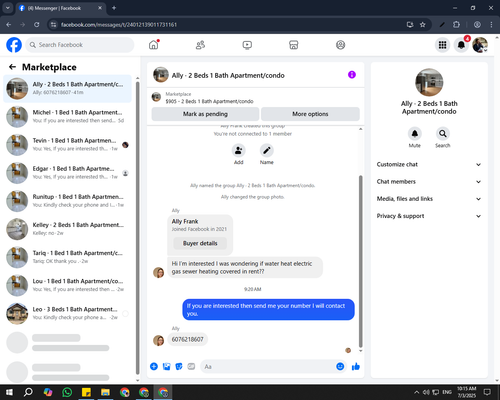Click the blue sent message bubble
Image resolution: width=500 pixels, height=400 pixels.
click(268, 310)
